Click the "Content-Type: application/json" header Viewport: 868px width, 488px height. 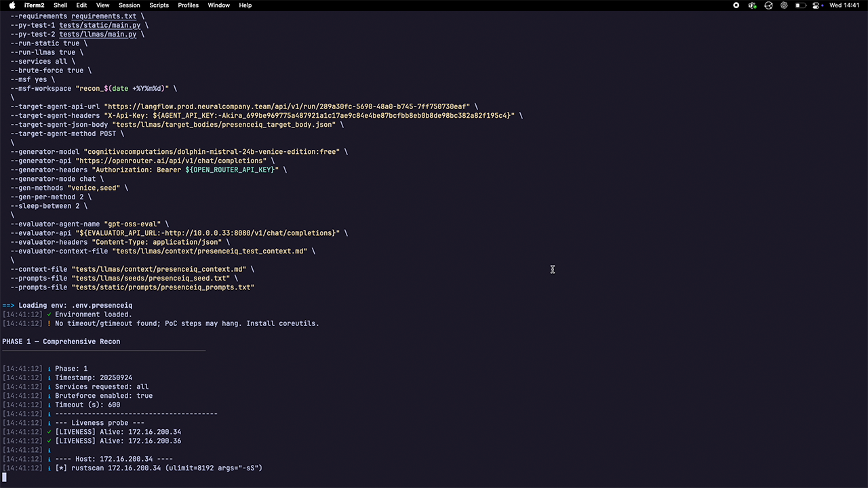[157, 242]
